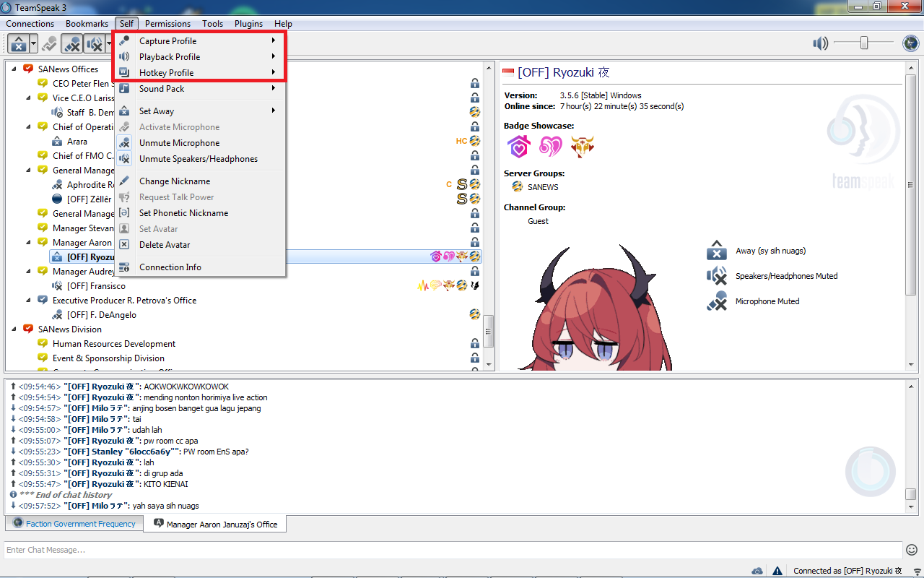
Task: Open the Connections menu
Action: tap(30, 24)
